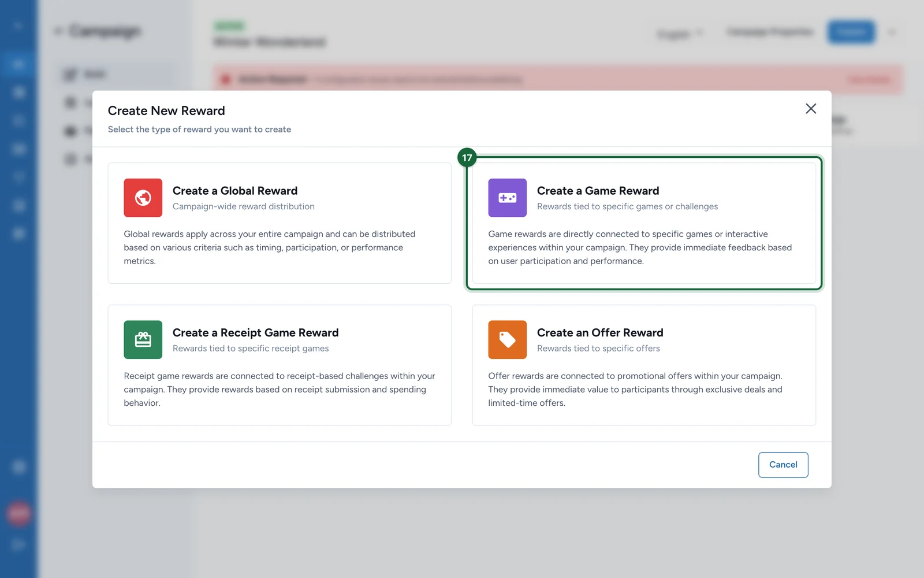Click the purple gamepad Game Reward icon
The height and width of the screenshot is (578, 924).
coord(507,198)
